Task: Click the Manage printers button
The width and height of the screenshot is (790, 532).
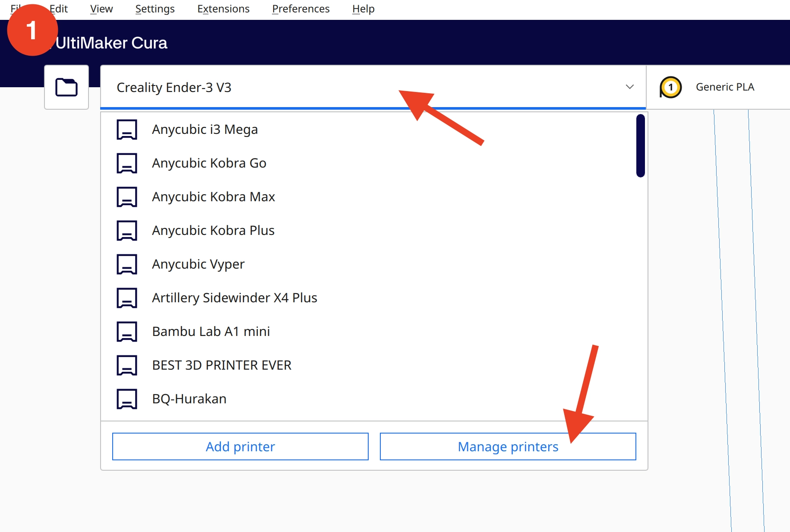Action: (x=508, y=446)
